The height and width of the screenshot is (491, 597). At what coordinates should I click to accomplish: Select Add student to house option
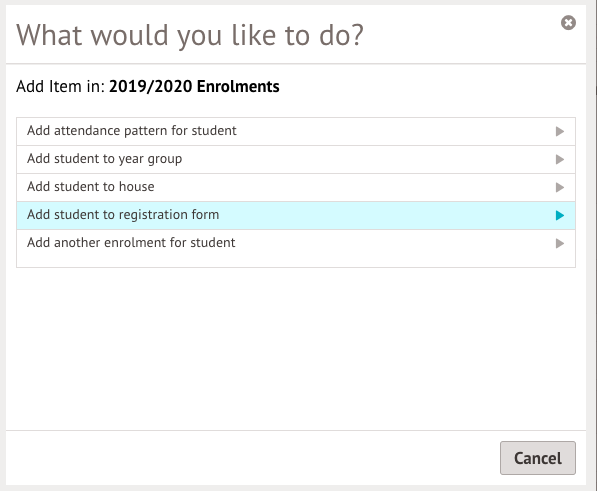[296, 187]
